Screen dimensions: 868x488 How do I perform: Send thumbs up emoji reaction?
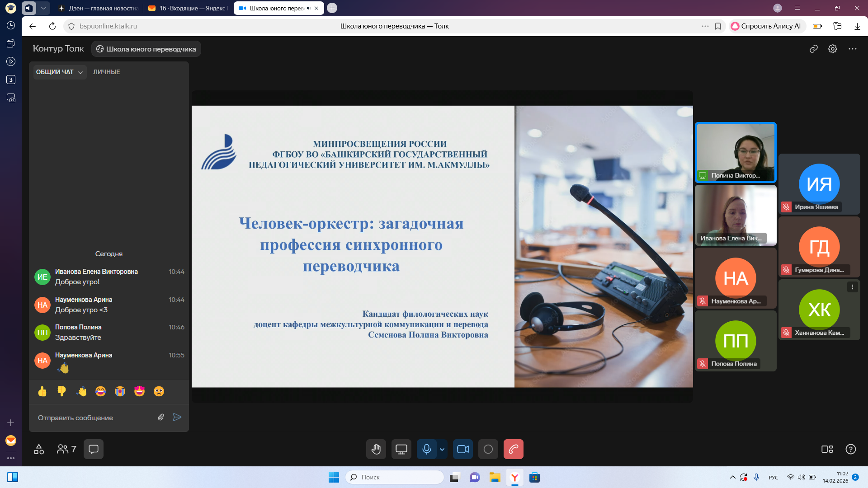42,391
